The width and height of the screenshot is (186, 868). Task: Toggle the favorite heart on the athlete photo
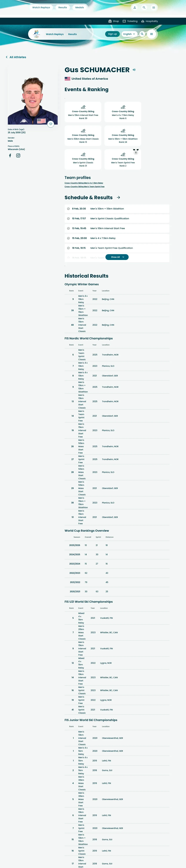coord(51,124)
